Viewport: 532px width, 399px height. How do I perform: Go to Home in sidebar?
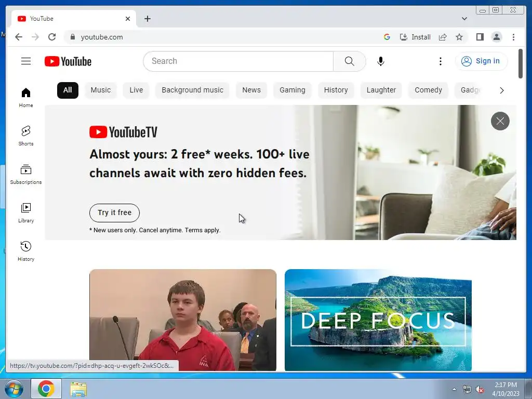point(26,98)
